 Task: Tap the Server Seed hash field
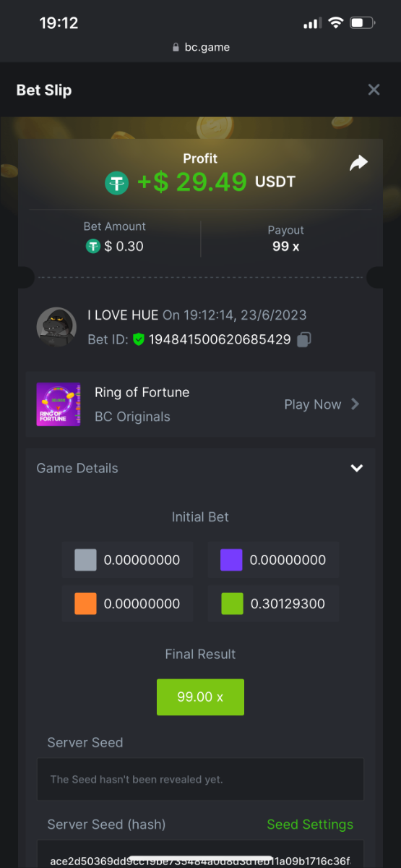pyautogui.click(x=200, y=857)
